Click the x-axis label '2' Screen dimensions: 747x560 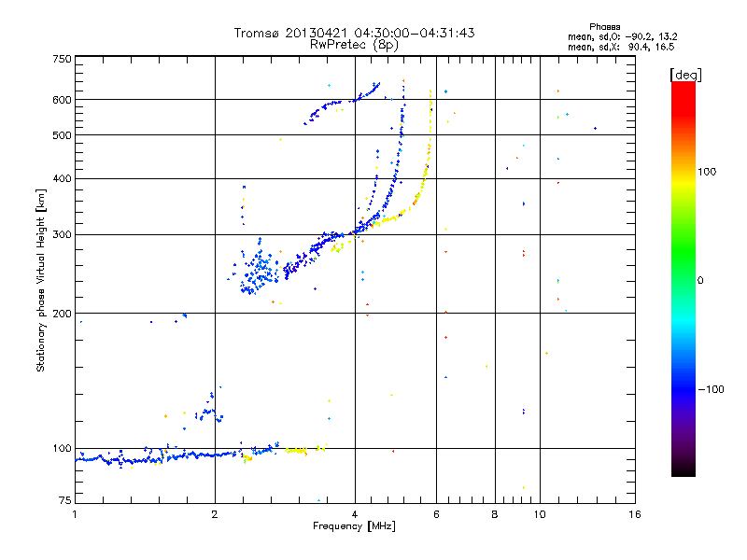(x=215, y=514)
